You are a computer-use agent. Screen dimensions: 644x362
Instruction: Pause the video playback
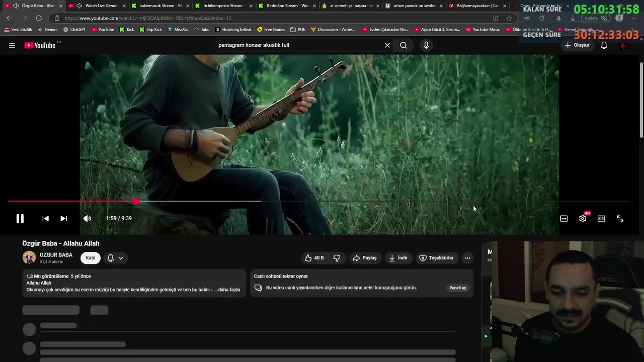pyautogui.click(x=20, y=218)
